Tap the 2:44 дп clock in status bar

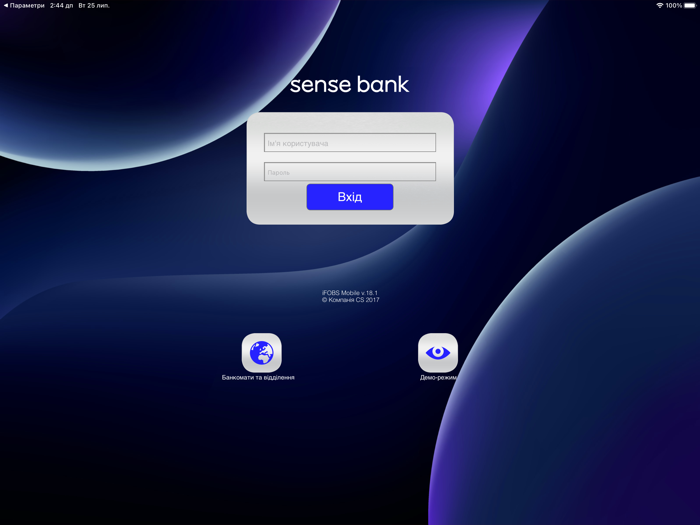point(62,5)
